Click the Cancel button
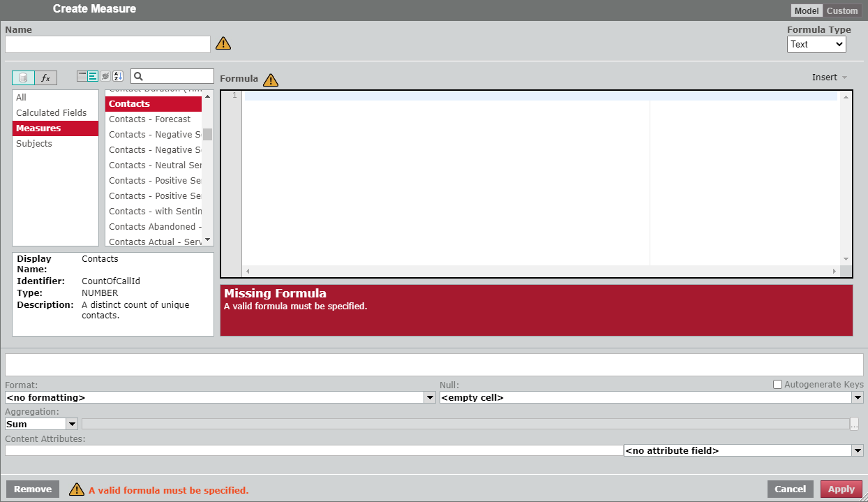Image resolution: width=868 pixels, height=502 pixels. (790, 489)
